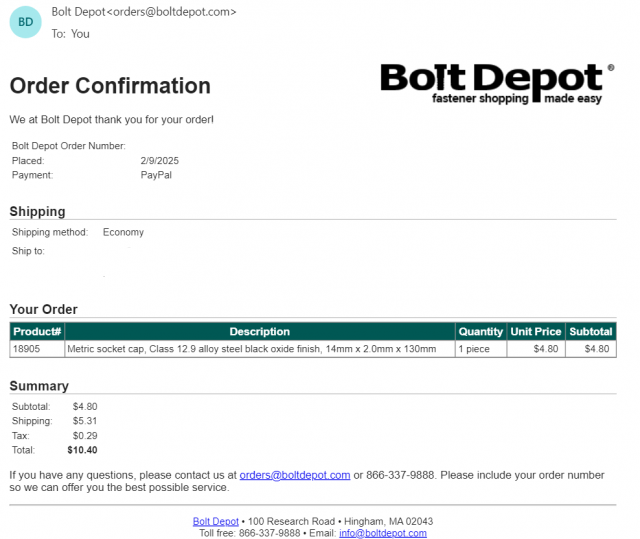The width and height of the screenshot is (640, 539).
Task: Click the Description column header
Action: (x=260, y=331)
